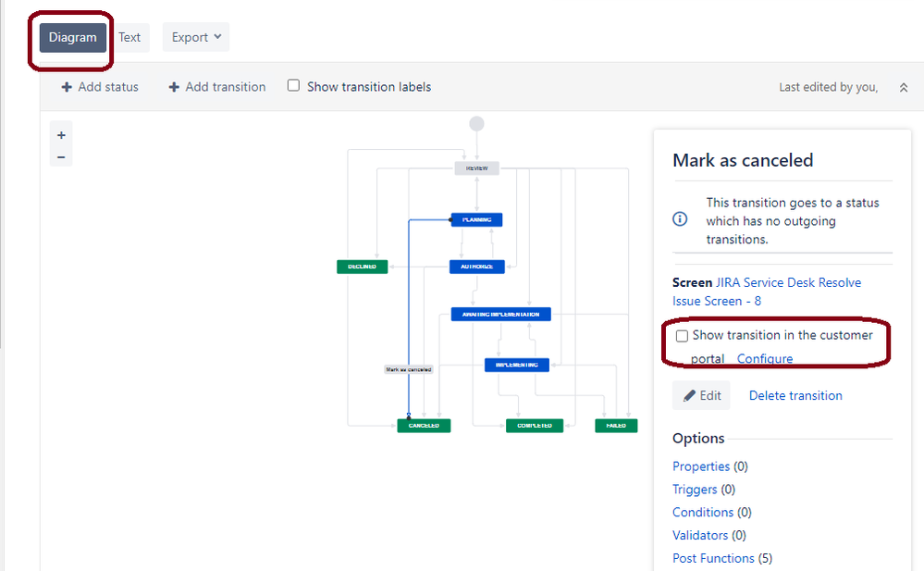
Task: Select the IMPLEMENTING status node
Action: (x=517, y=366)
